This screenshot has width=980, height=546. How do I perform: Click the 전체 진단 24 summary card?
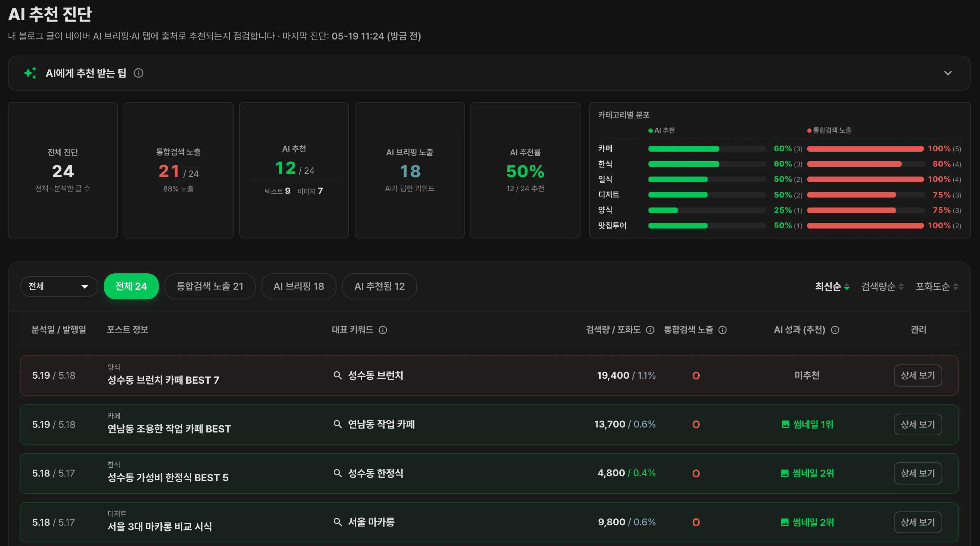pos(63,170)
